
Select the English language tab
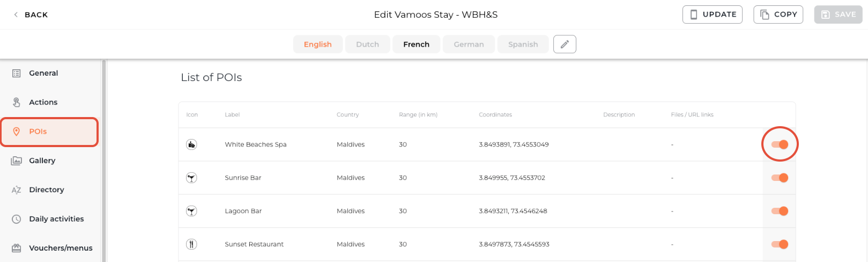[317, 45]
